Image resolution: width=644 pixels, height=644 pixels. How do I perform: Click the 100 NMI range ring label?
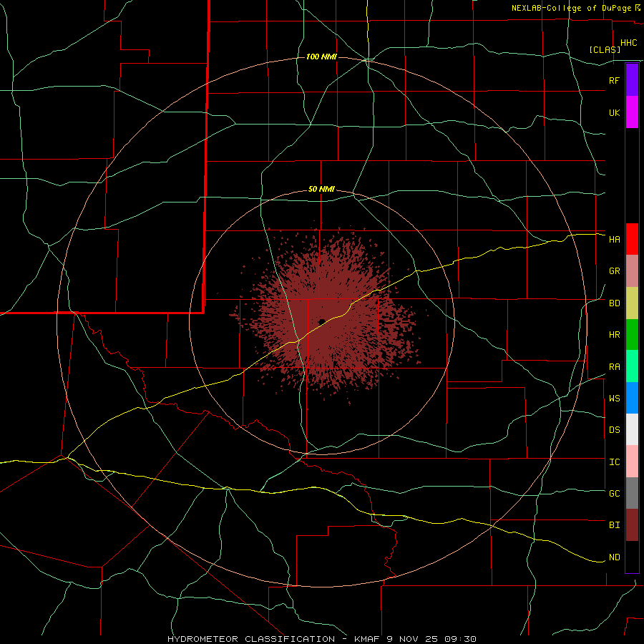click(321, 57)
